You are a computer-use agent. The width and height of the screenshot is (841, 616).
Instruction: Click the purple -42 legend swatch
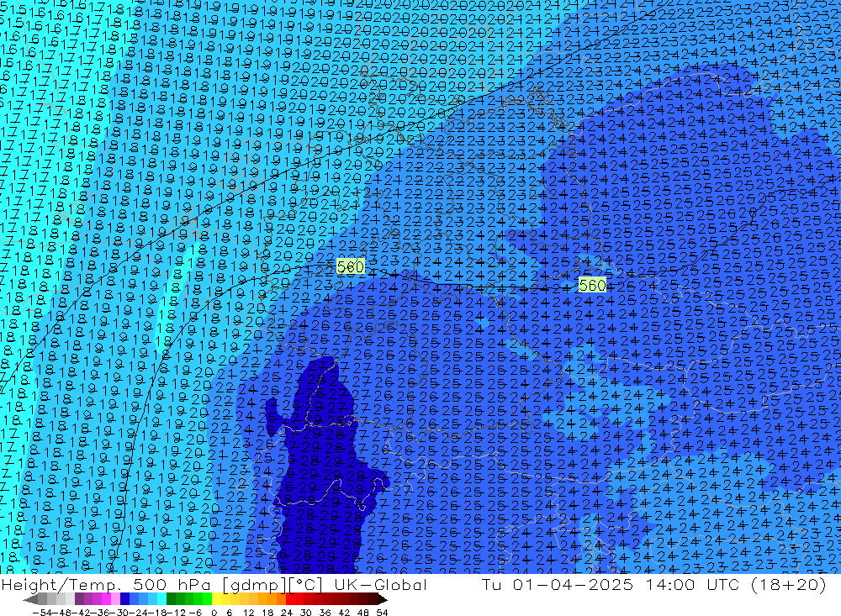point(79,599)
